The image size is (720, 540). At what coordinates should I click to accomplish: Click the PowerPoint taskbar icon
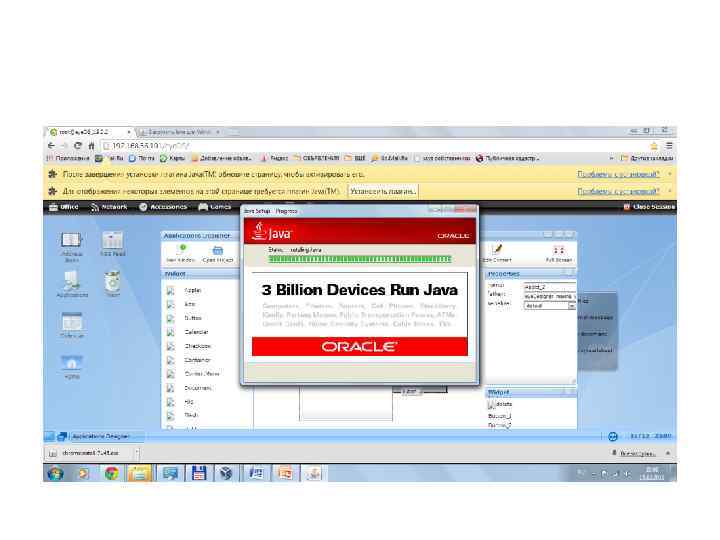coord(285,473)
